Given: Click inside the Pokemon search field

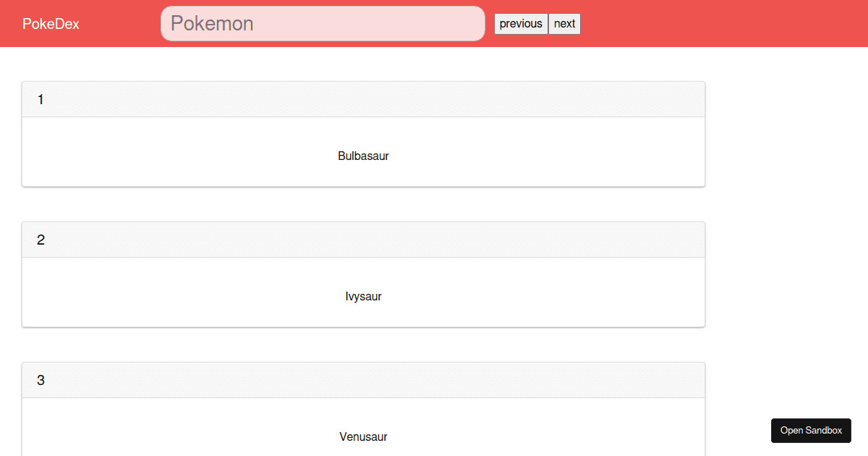Looking at the screenshot, I should click(x=323, y=23).
